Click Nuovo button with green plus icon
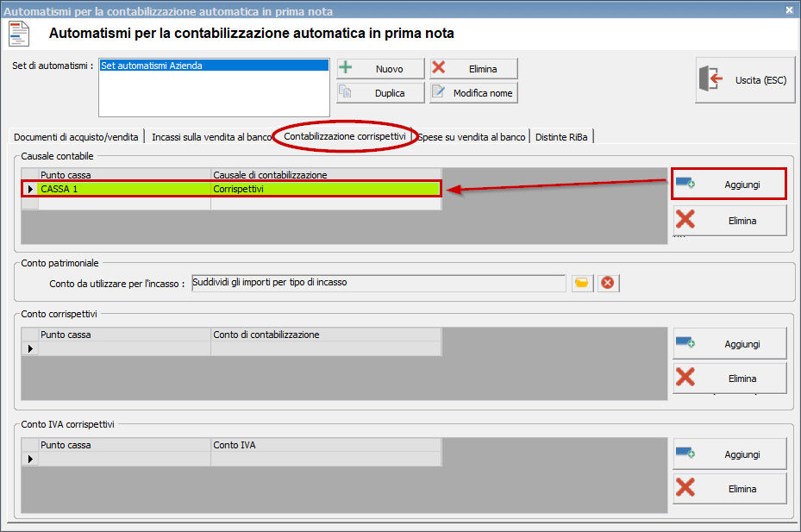801x532 pixels. click(x=380, y=69)
